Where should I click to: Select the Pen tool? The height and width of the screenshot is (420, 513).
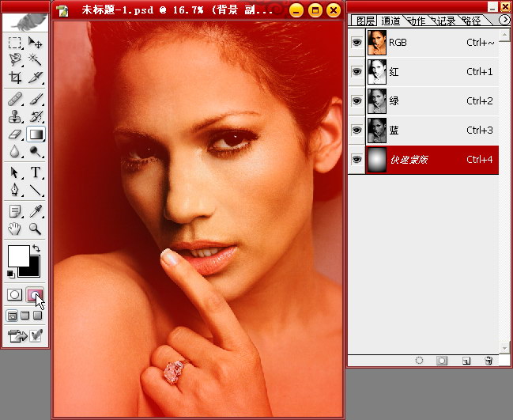(14, 190)
